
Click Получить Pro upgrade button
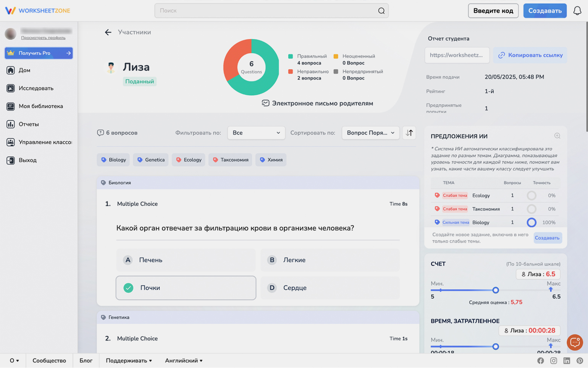tap(39, 53)
